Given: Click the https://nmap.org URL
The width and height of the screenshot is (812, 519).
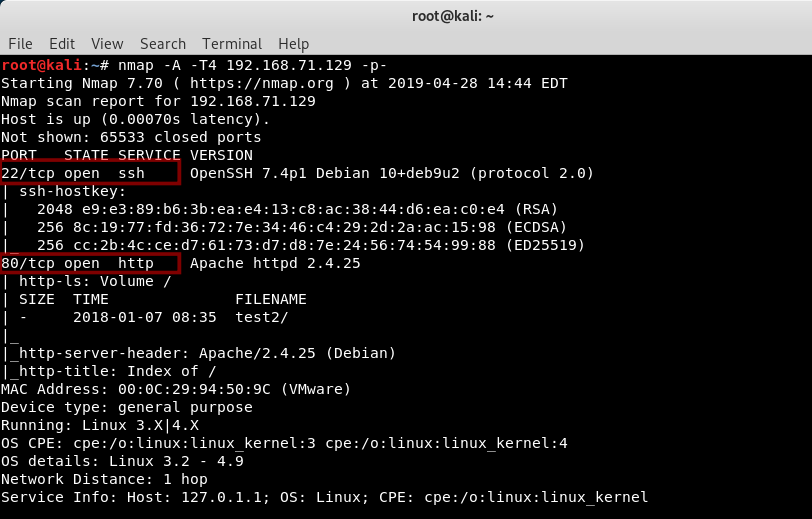Looking at the screenshot, I should pos(262,83).
